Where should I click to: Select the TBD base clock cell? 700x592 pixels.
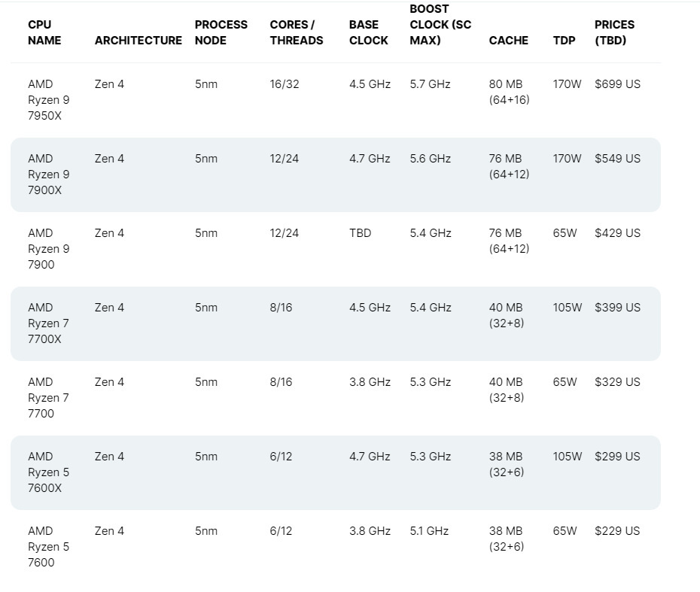click(x=360, y=233)
